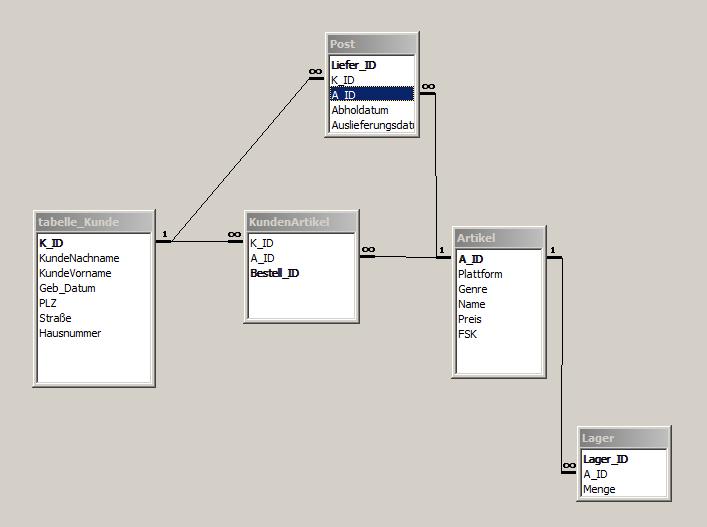Select the Post table title bar
Screen dimensions: 707x527
click(x=372, y=44)
